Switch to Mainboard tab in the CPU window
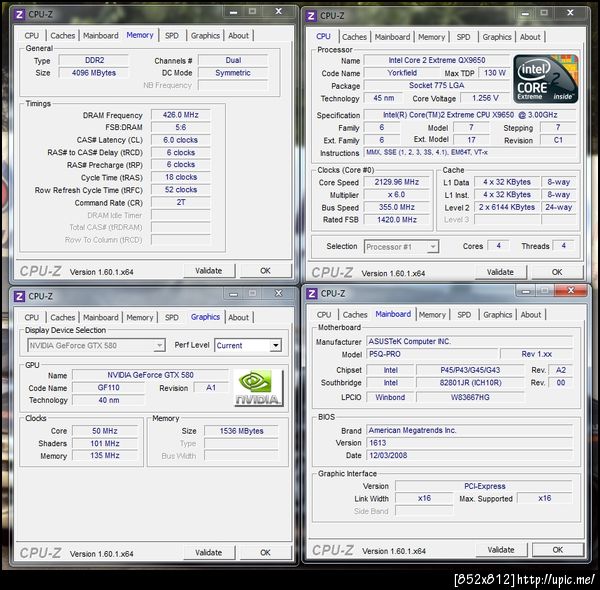Screen dimensions: 600x590 pyautogui.click(x=392, y=37)
